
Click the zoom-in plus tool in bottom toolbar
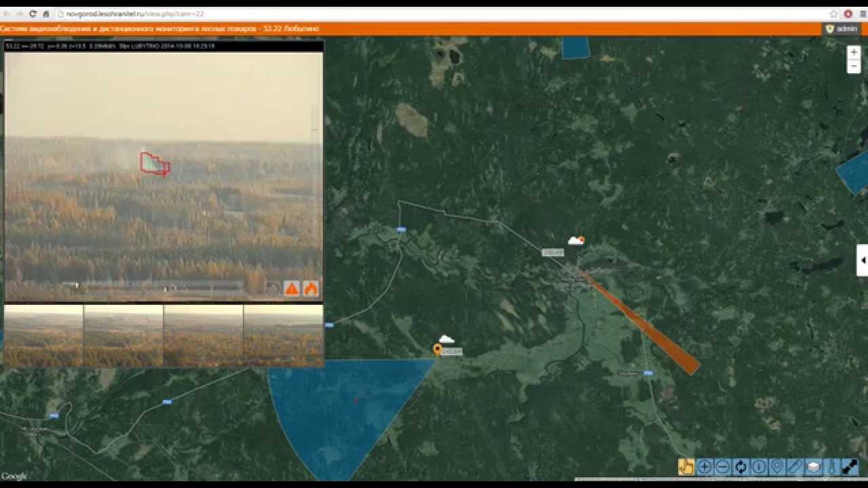tap(705, 467)
